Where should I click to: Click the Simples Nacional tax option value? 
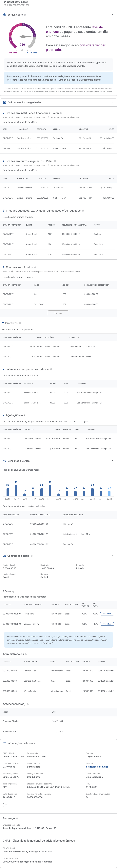[x=95, y=777]
